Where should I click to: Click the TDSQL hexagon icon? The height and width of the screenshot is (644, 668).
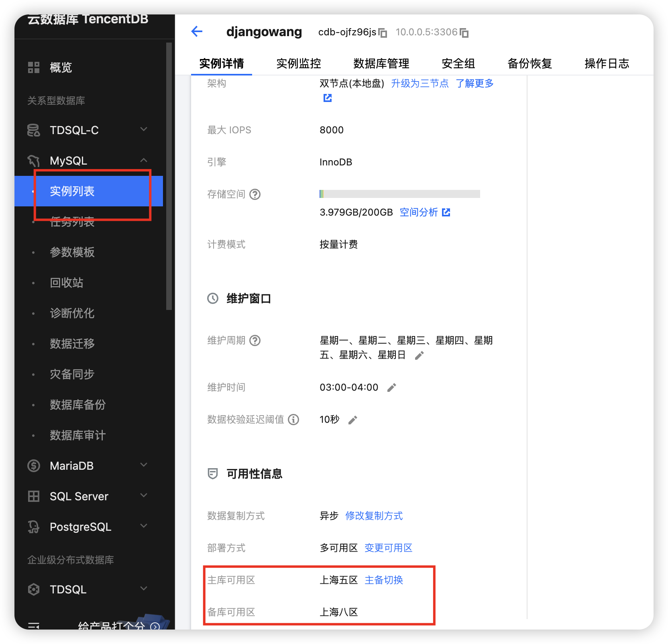click(x=34, y=589)
